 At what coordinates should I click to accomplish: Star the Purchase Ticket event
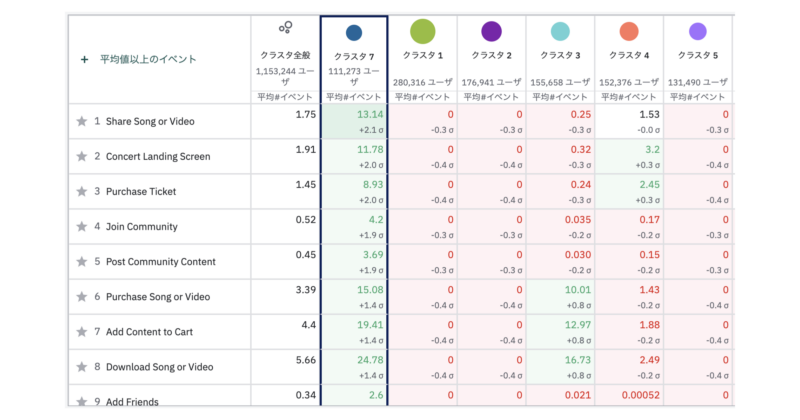tap(82, 191)
